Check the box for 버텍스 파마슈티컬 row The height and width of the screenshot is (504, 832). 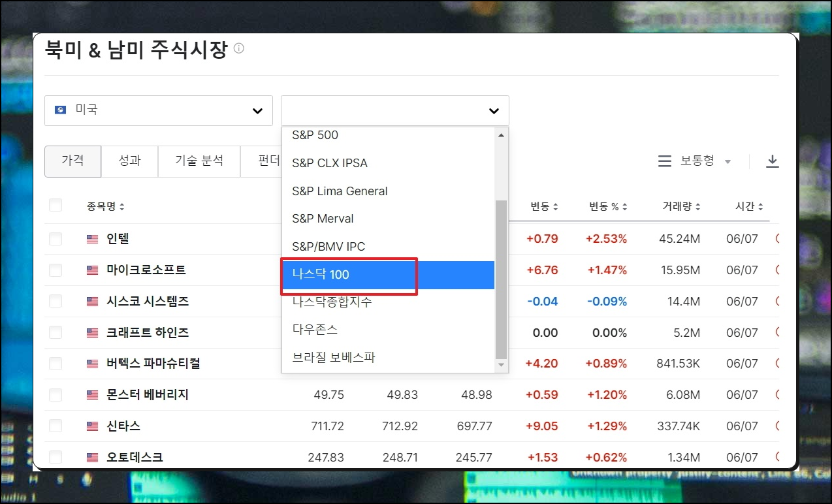click(56, 364)
